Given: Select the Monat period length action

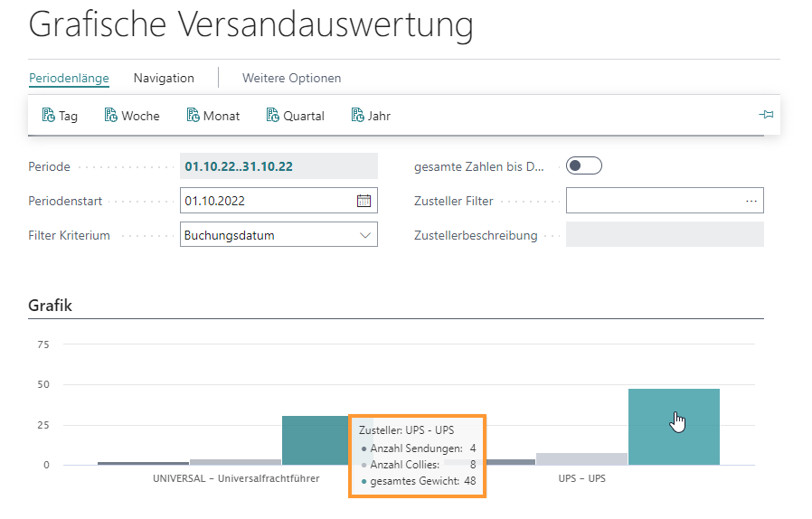Looking at the screenshot, I should pos(212,116).
